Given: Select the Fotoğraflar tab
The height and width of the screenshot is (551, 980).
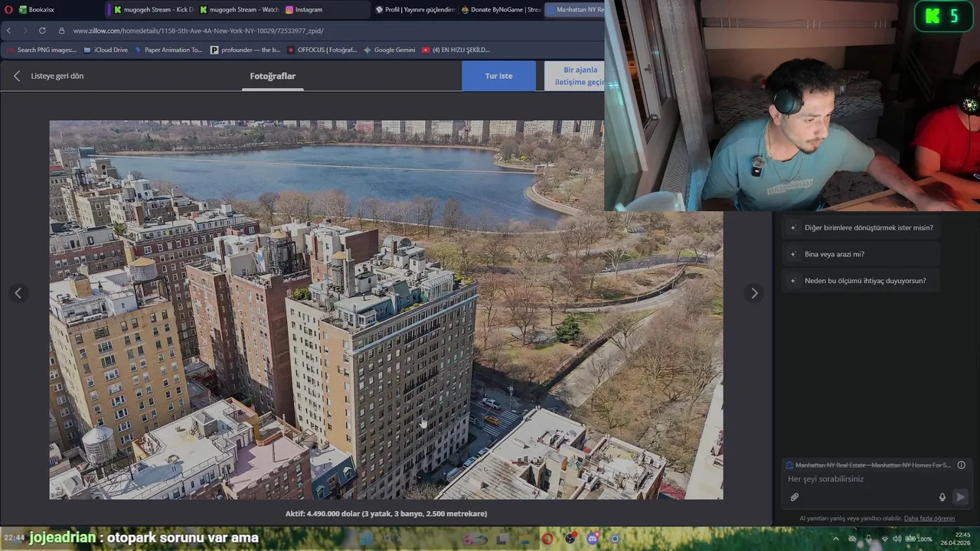Looking at the screenshot, I should click(273, 76).
